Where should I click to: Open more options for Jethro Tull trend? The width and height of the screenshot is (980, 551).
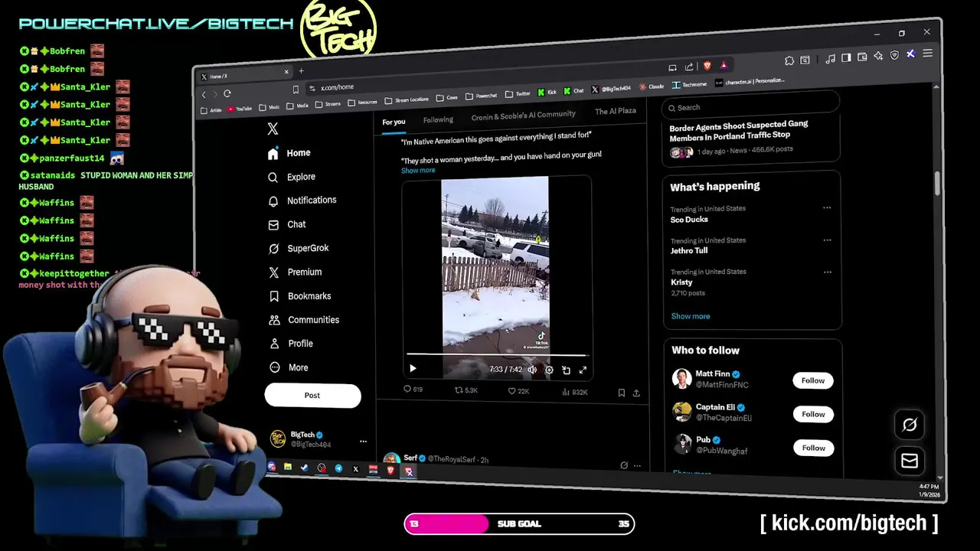[827, 240]
